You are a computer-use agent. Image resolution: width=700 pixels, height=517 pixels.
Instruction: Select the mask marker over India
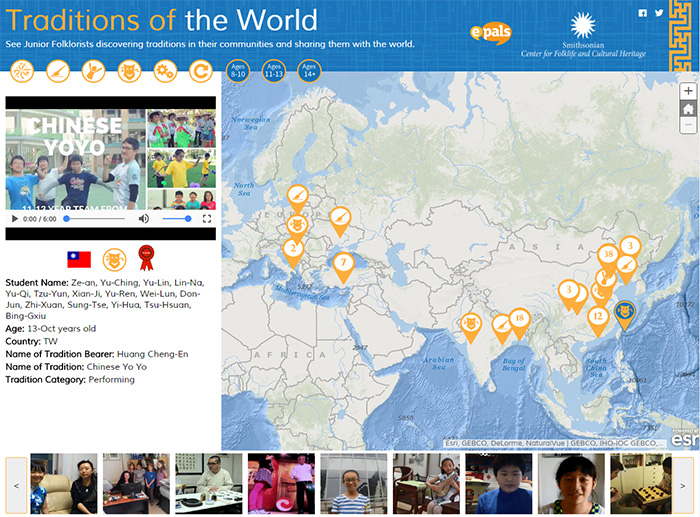(471, 325)
